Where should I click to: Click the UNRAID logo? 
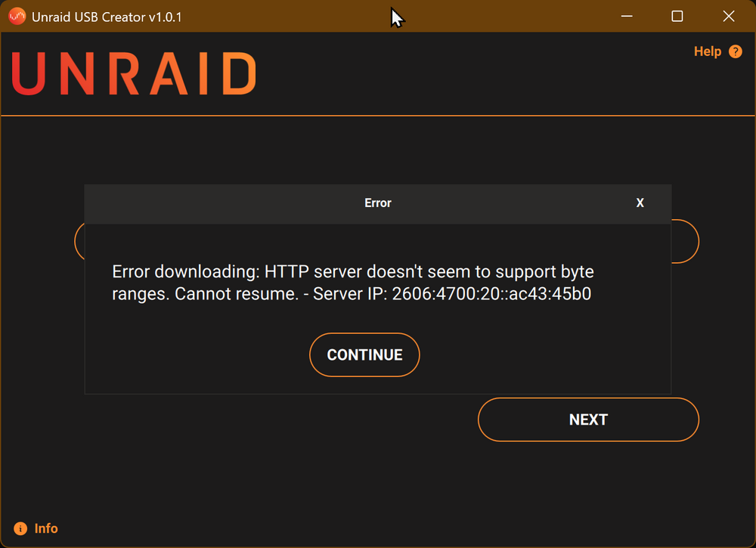click(x=134, y=73)
